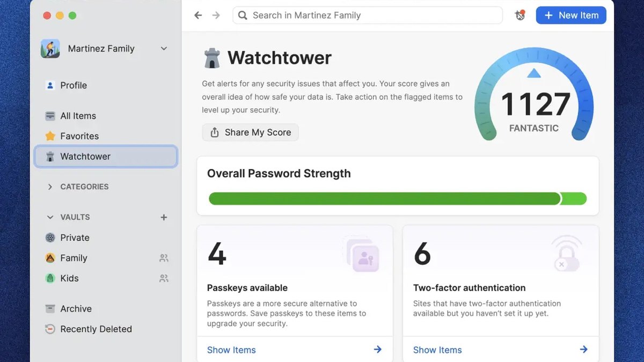Image resolution: width=644 pixels, height=362 pixels.
Task: Click the Passkeys available card title
Action: click(247, 288)
